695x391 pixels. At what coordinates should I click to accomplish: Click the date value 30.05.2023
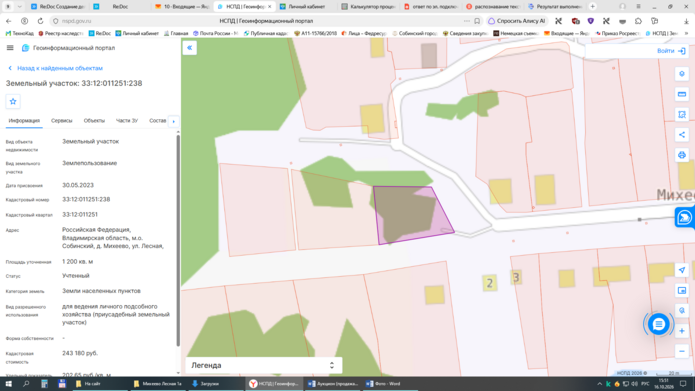(78, 185)
